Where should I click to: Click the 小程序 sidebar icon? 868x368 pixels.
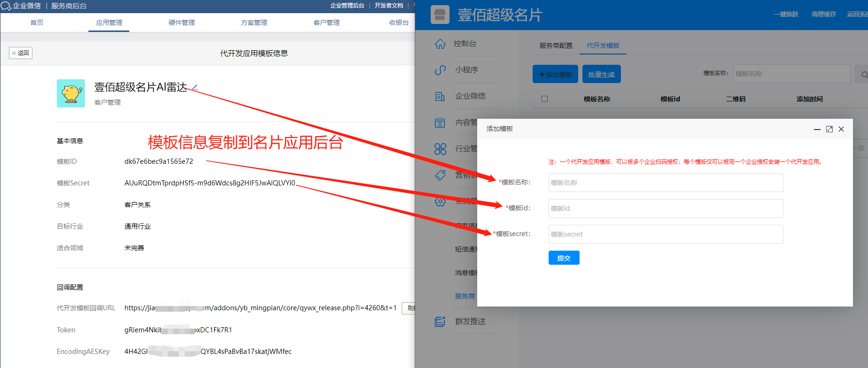(440, 70)
